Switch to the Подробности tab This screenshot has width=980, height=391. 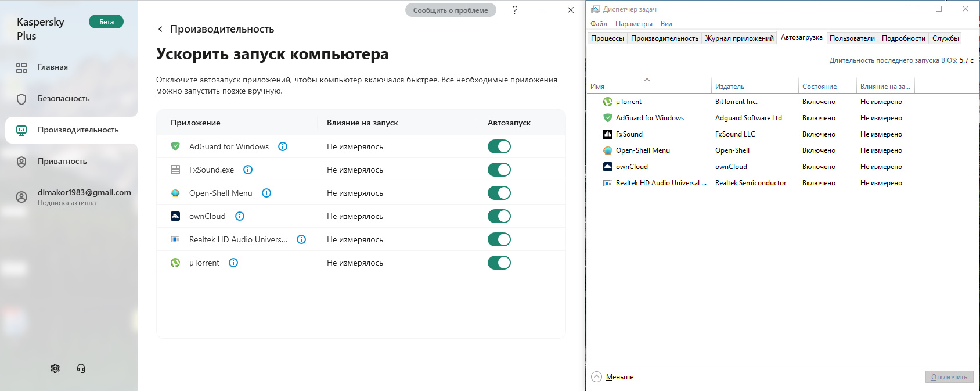point(903,38)
